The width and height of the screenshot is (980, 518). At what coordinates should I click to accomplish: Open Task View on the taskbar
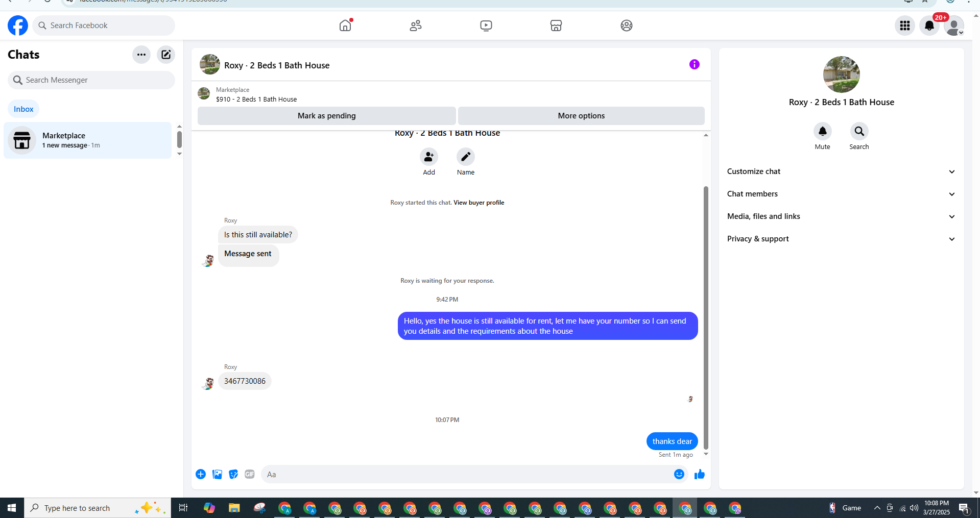183,508
